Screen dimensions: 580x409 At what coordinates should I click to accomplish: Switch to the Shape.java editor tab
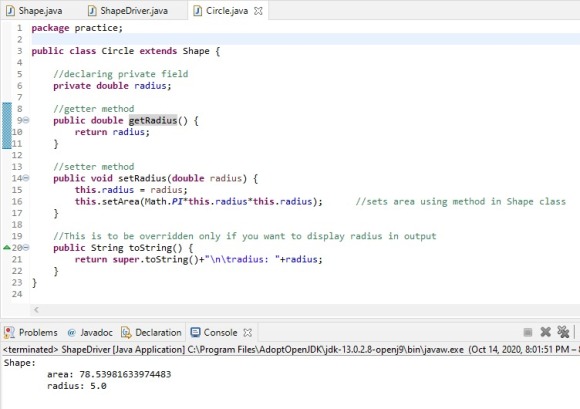tap(34, 11)
